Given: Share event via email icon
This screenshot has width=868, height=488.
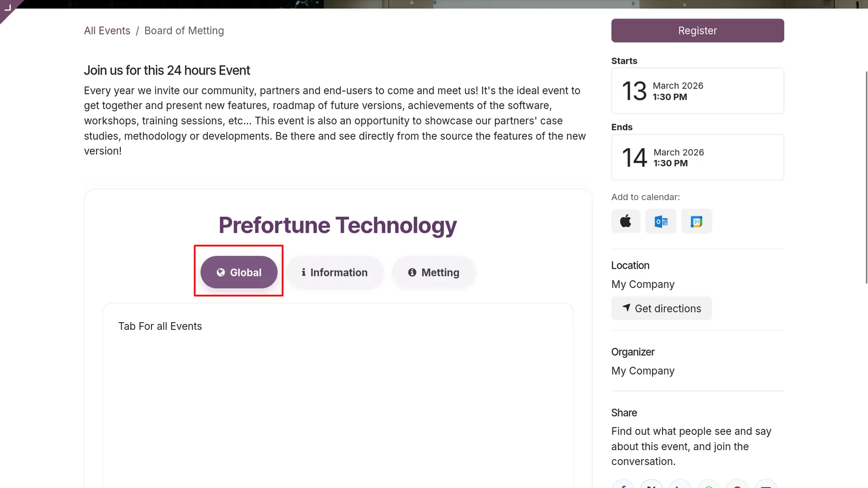Looking at the screenshot, I should (x=766, y=484).
